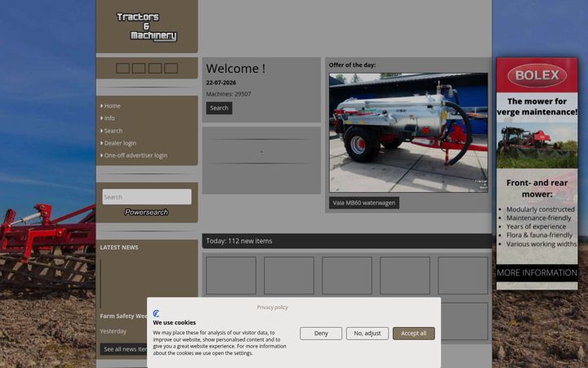The image size is (588, 368).
Task: Open Powersearch
Action: 146,212
